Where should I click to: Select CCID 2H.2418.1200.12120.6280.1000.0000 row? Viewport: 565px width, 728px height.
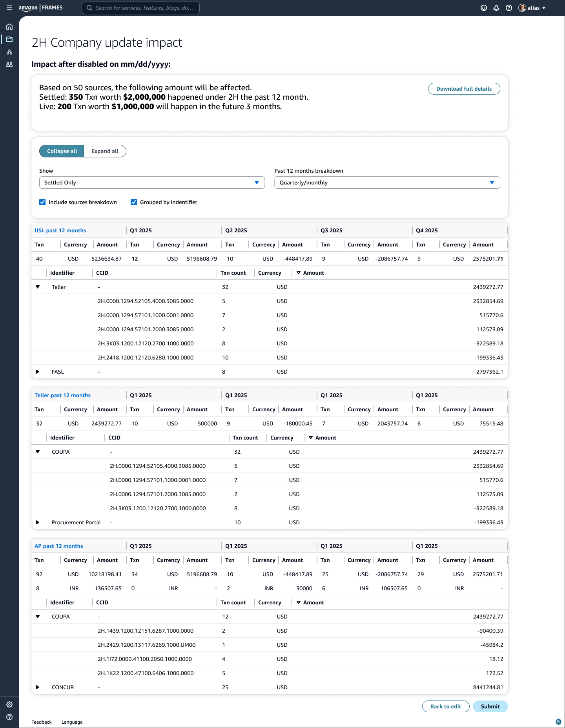(x=146, y=358)
